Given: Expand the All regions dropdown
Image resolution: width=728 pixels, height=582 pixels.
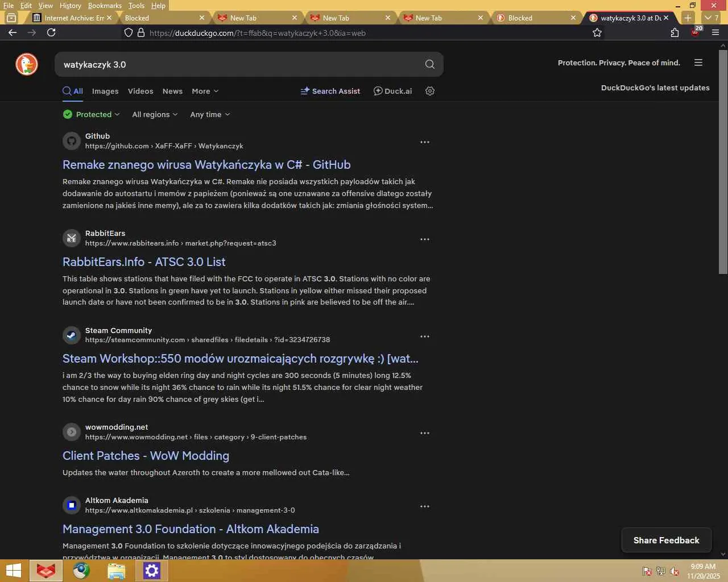Looking at the screenshot, I should pos(155,114).
